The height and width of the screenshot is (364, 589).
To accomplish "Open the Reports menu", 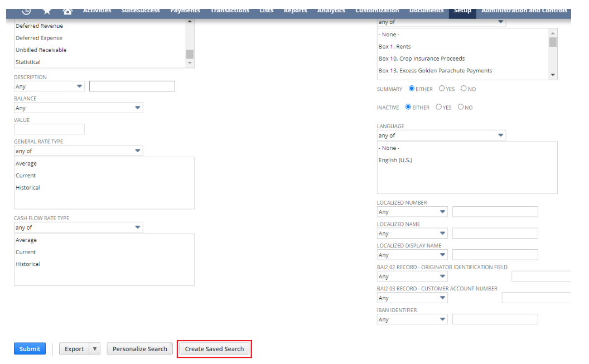I will pyautogui.click(x=295, y=11).
